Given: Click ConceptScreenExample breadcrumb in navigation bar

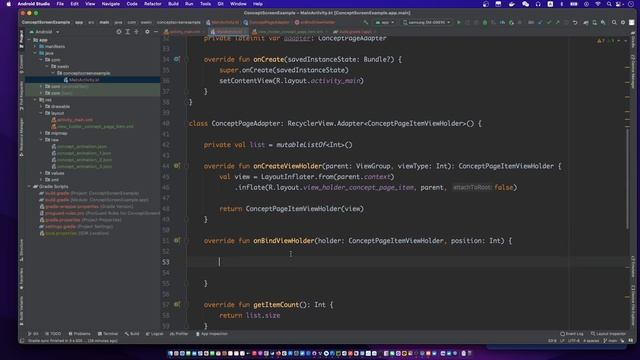Looking at the screenshot, I should tap(46, 22).
